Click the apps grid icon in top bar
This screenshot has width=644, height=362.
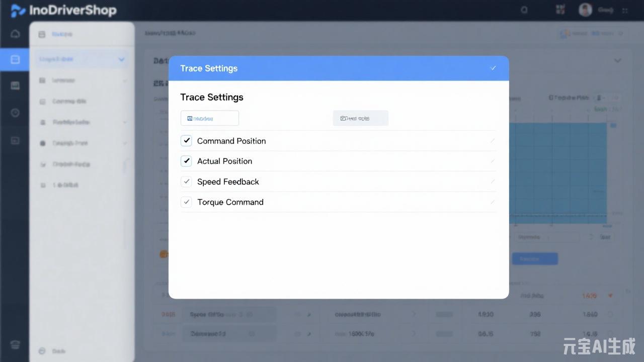(x=560, y=10)
